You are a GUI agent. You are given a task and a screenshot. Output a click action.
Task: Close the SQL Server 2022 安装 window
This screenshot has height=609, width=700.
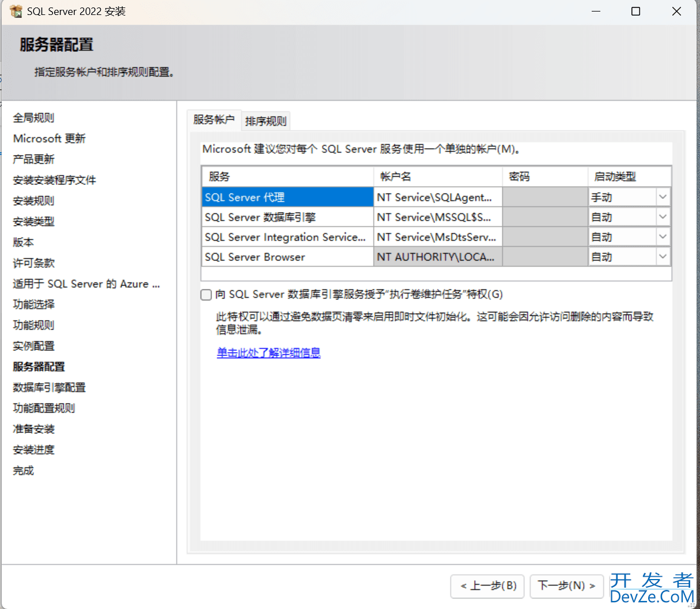pyautogui.click(x=676, y=11)
